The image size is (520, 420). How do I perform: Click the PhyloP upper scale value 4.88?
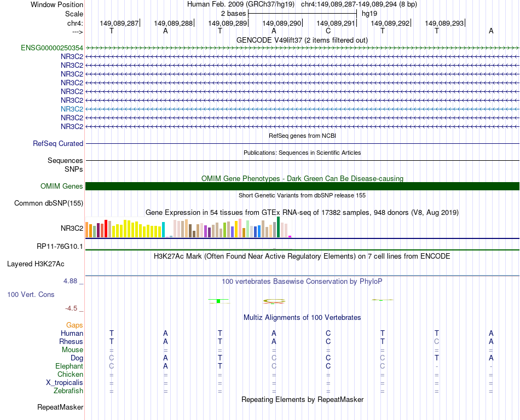click(x=70, y=281)
